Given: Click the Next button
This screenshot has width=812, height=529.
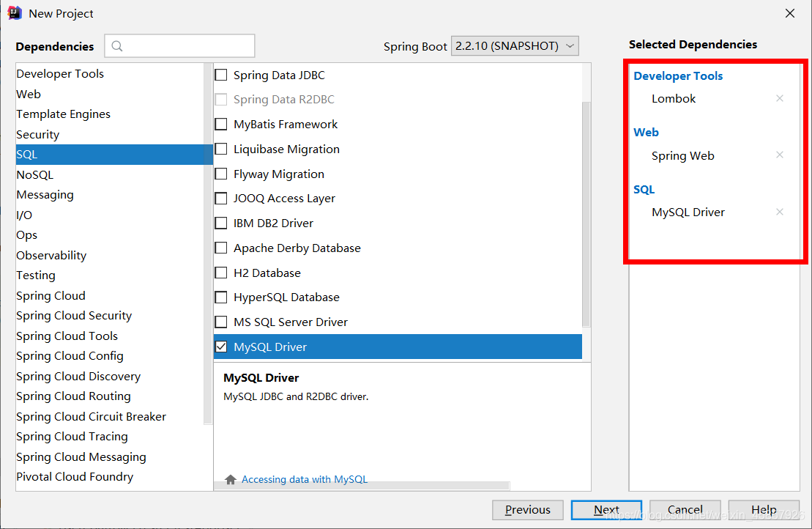Looking at the screenshot, I should [606, 510].
